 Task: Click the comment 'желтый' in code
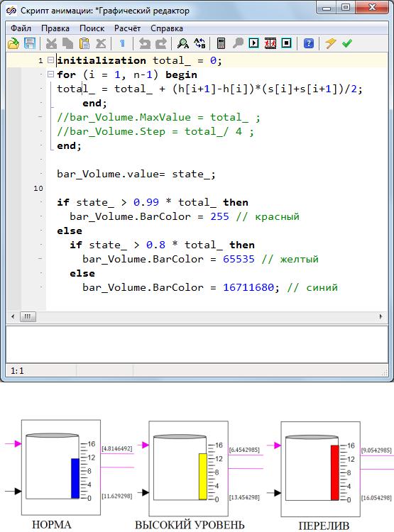pos(300,259)
